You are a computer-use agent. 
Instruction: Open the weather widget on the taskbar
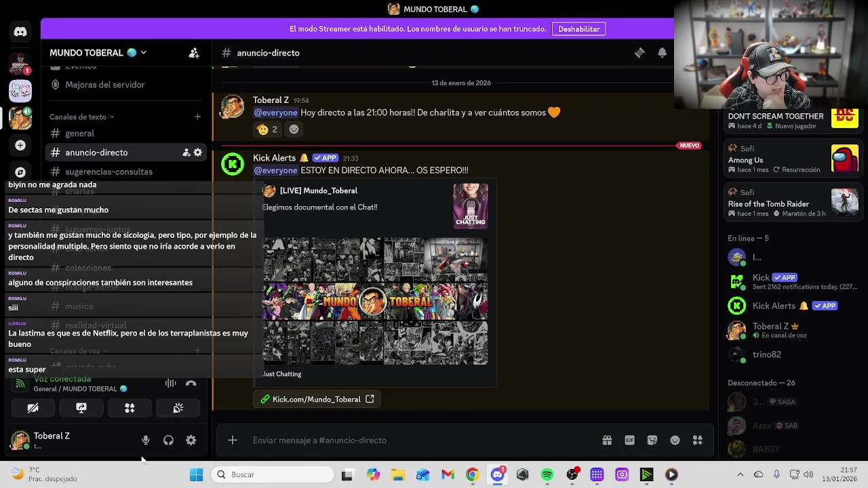pyautogui.click(x=44, y=474)
